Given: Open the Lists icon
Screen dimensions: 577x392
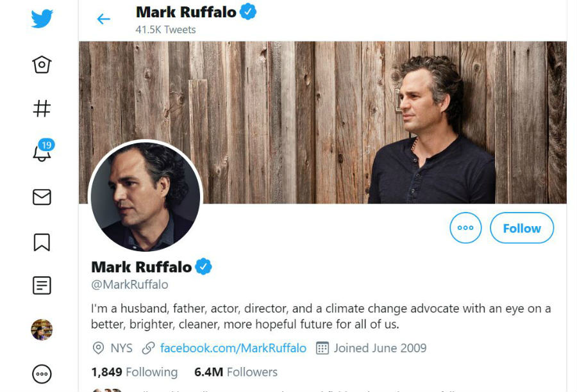Looking at the screenshot, I should pos(41,285).
